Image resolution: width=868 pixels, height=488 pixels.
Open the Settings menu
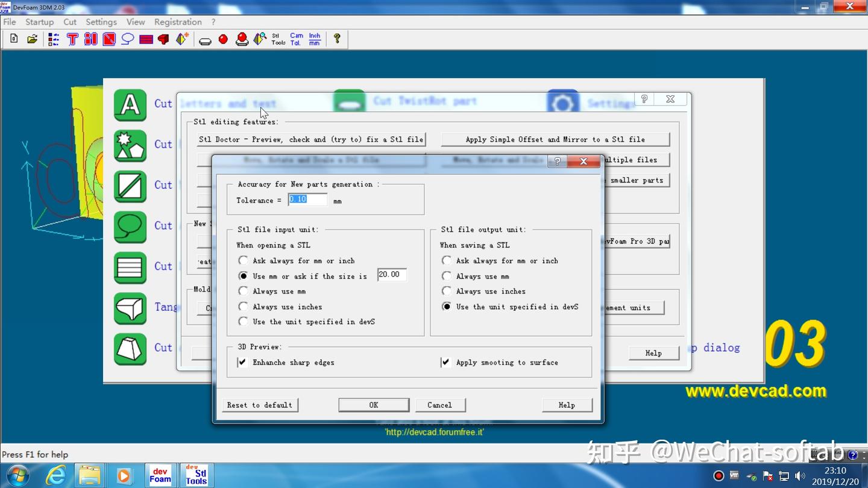coord(101,22)
